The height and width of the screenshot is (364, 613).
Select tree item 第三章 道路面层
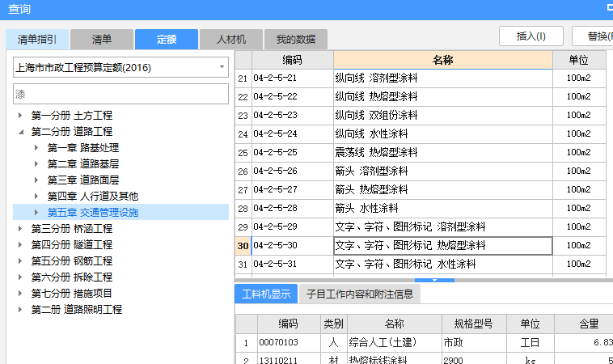coord(82,180)
